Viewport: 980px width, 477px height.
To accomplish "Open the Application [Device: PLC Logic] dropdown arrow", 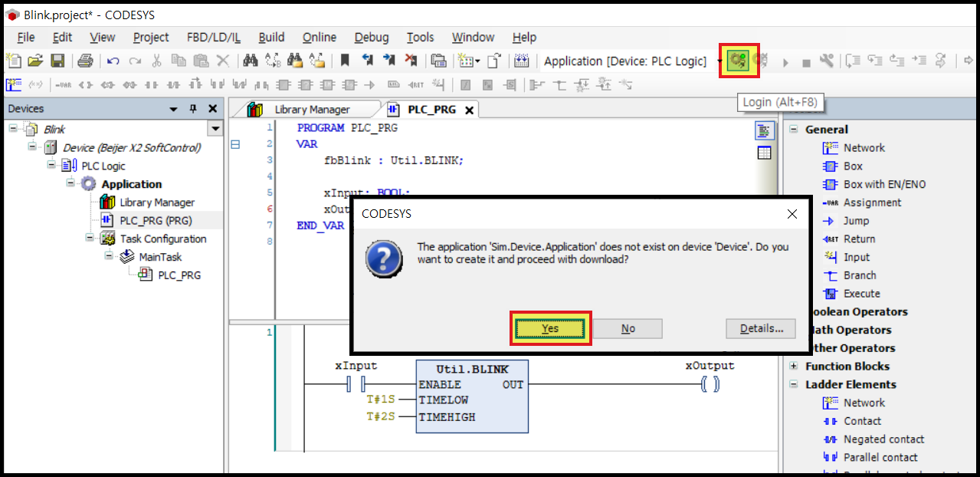I will tap(720, 61).
